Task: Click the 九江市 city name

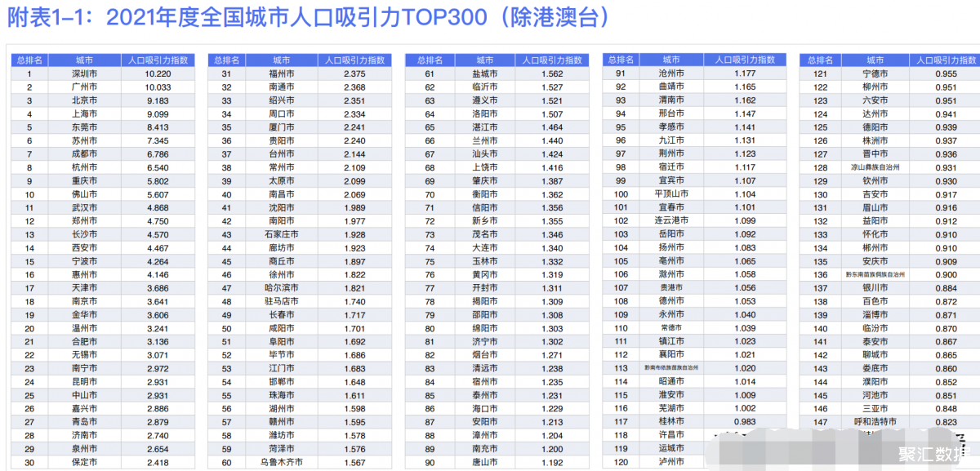Action: pyautogui.click(x=671, y=140)
